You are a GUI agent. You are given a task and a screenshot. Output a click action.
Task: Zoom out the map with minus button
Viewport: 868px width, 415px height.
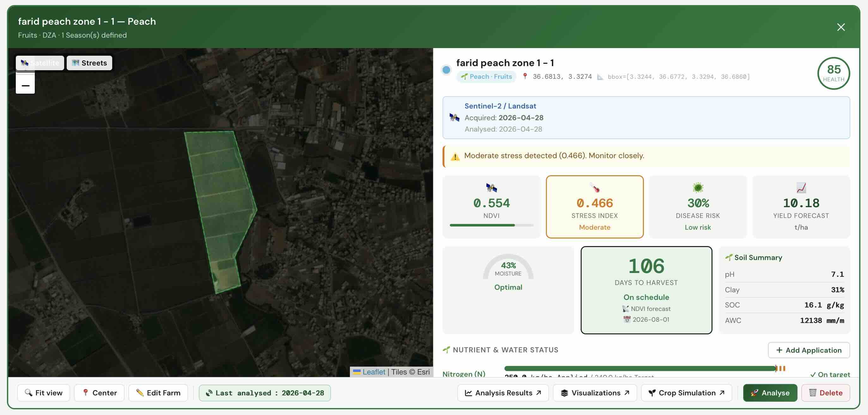pyautogui.click(x=25, y=85)
